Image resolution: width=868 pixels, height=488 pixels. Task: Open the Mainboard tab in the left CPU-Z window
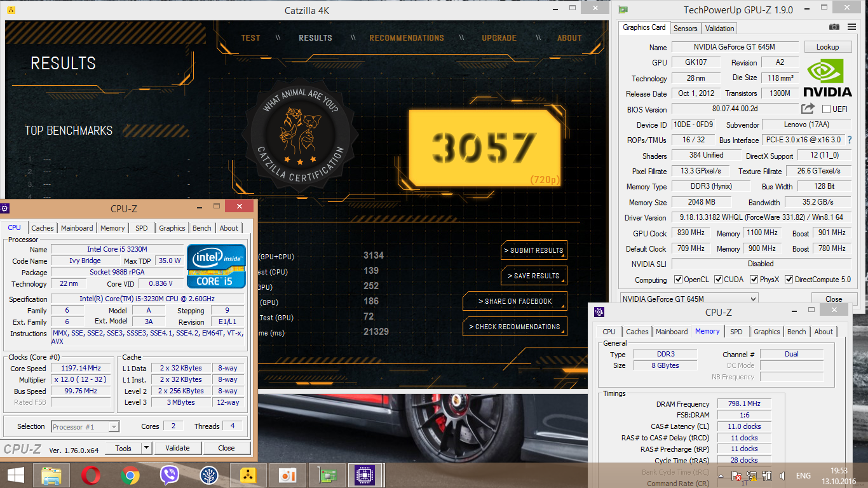point(77,228)
